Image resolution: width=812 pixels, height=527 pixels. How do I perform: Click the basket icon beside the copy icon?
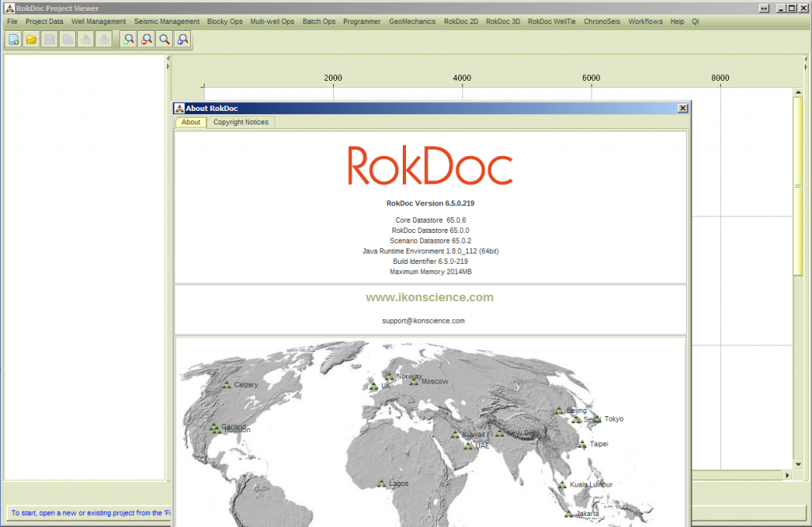click(86, 40)
